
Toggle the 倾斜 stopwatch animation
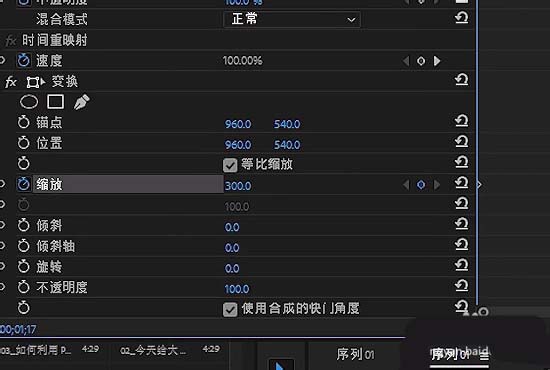pyautogui.click(x=24, y=225)
